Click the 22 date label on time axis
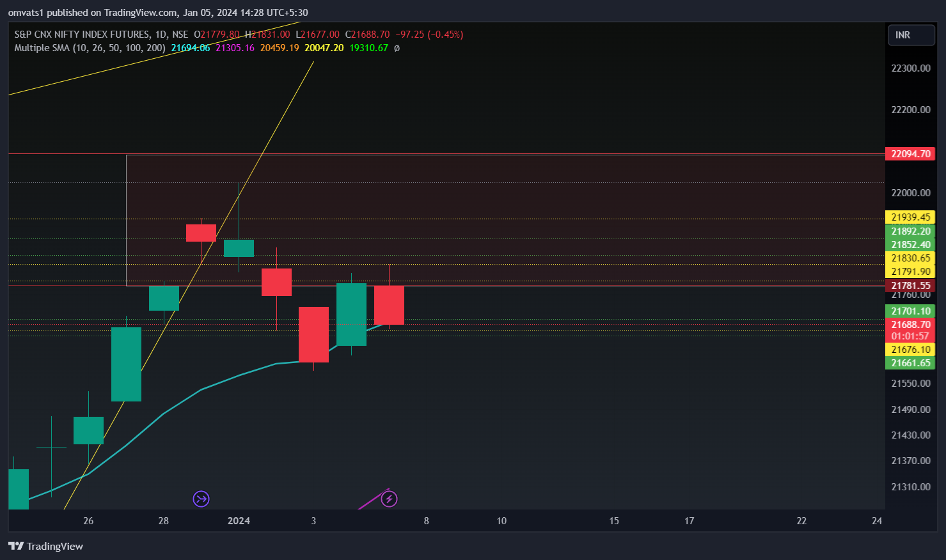This screenshot has height=560, width=946. coord(801,521)
